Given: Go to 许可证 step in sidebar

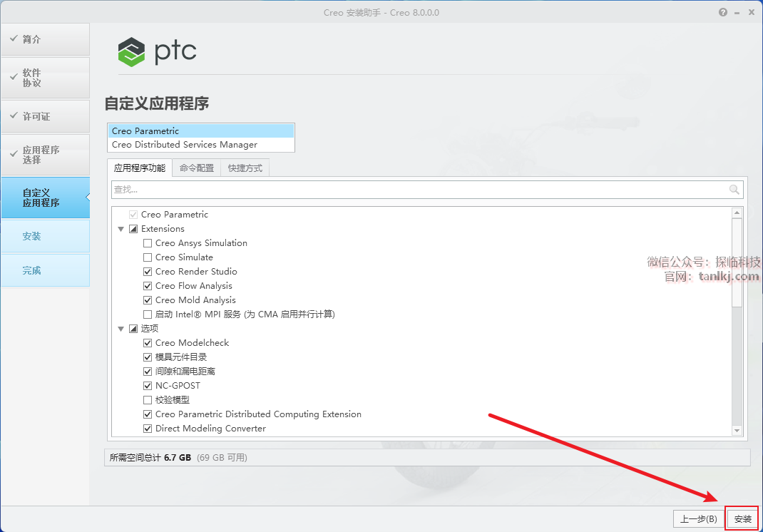Looking at the screenshot, I should tap(45, 116).
